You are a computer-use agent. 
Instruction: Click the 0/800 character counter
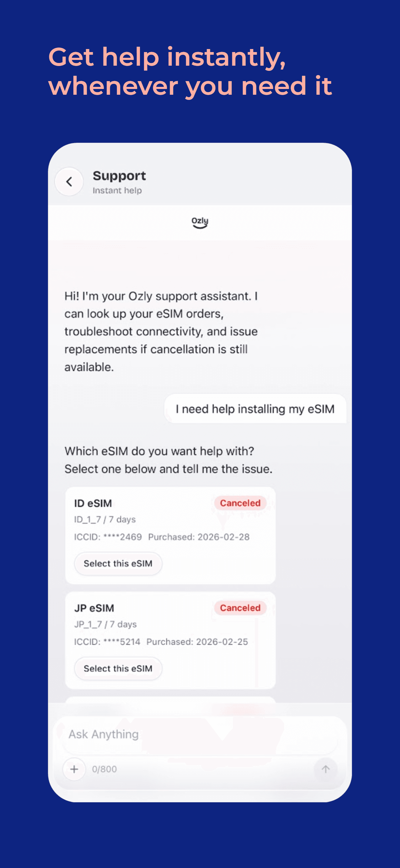pos(104,769)
